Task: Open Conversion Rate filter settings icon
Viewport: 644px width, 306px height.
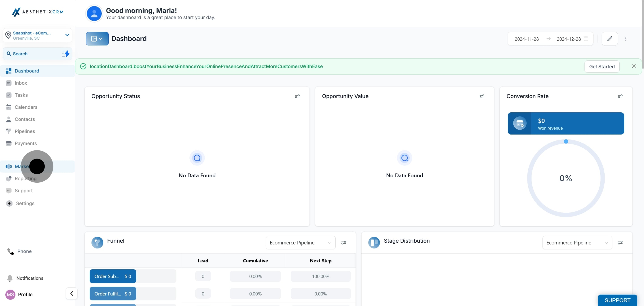Action: [x=620, y=96]
